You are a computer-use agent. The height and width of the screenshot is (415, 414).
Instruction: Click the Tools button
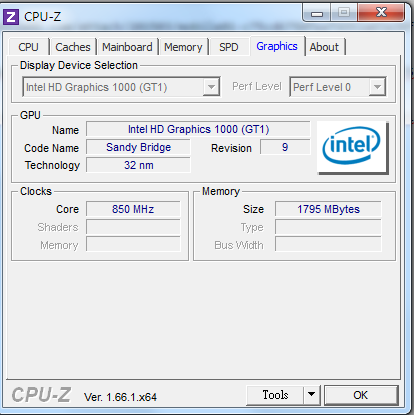(275, 395)
